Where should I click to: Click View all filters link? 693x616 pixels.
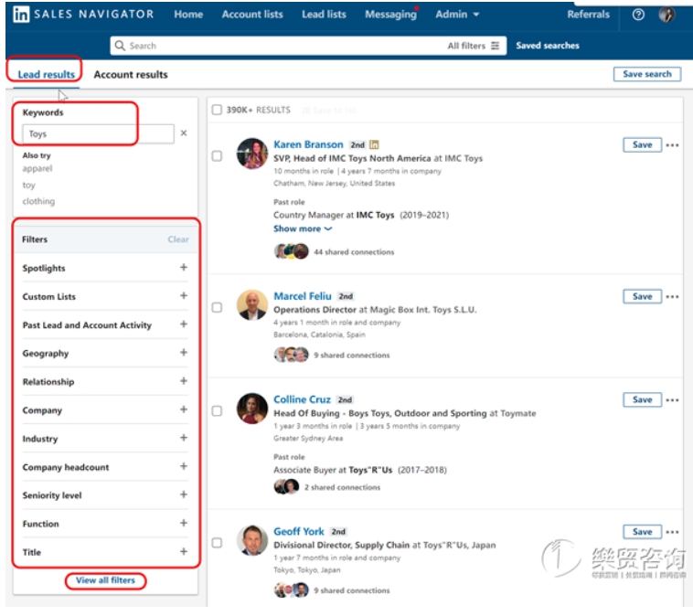pyautogui.click(x=105, y=580)
